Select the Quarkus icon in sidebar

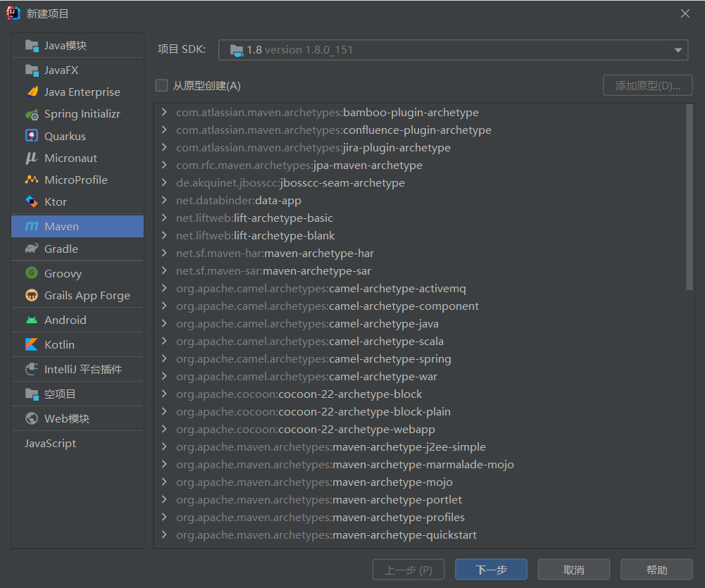pos(32,136)
